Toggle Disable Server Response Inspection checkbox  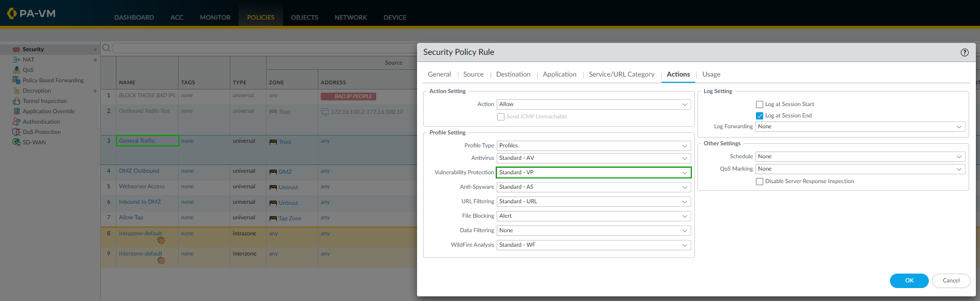click(760, 182)
